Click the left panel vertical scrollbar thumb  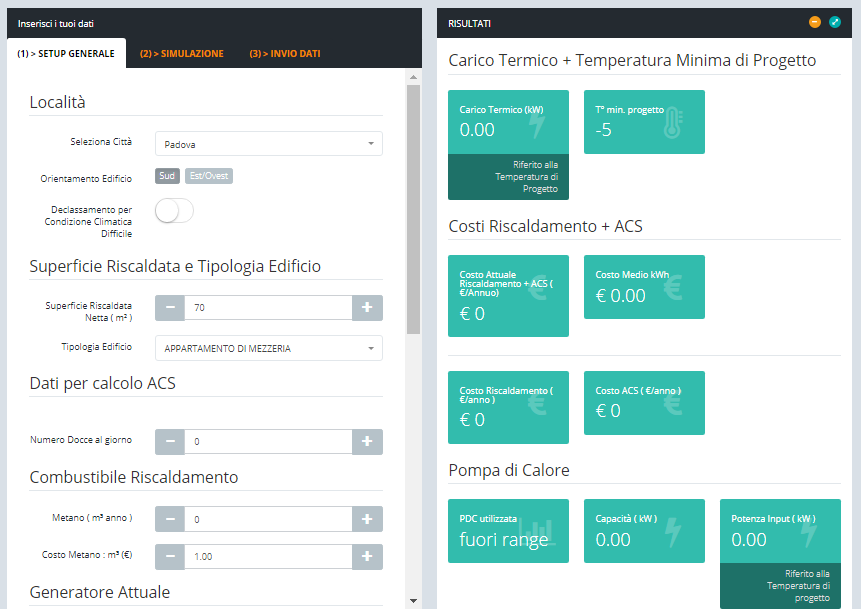tap(414, 210)
